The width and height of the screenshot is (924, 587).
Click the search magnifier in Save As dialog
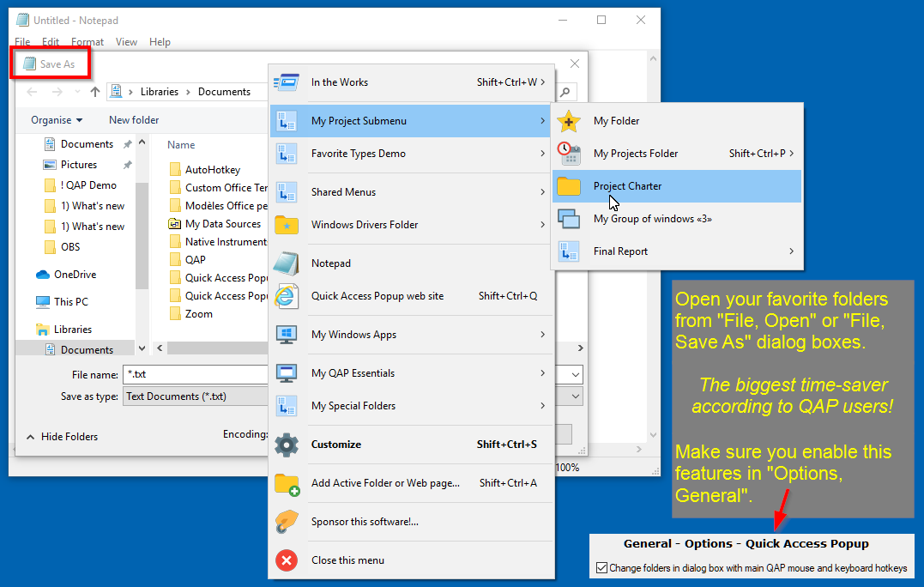coord(565,92)
